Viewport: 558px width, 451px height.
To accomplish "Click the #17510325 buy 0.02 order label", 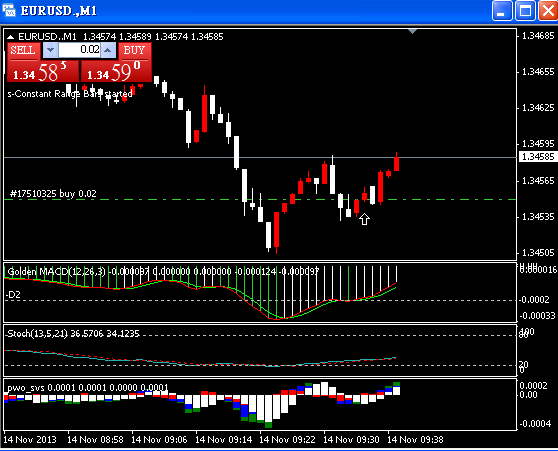I will [53, 194].
